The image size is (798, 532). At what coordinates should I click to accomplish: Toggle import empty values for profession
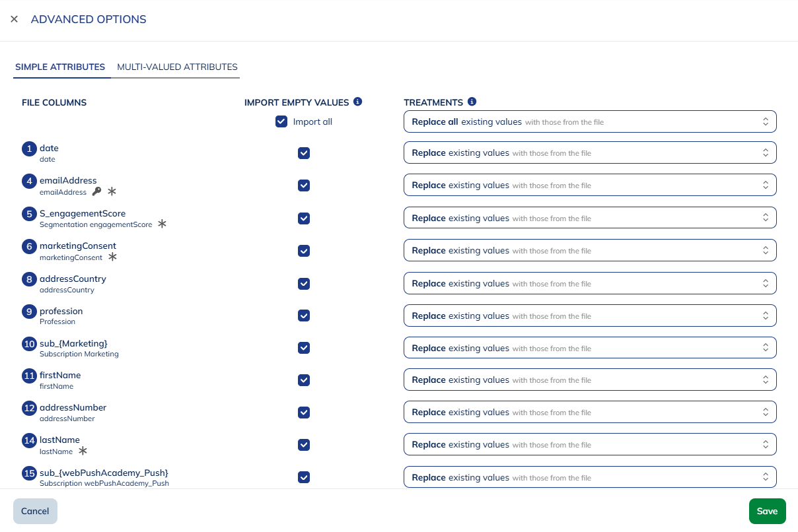coord(304,316)
